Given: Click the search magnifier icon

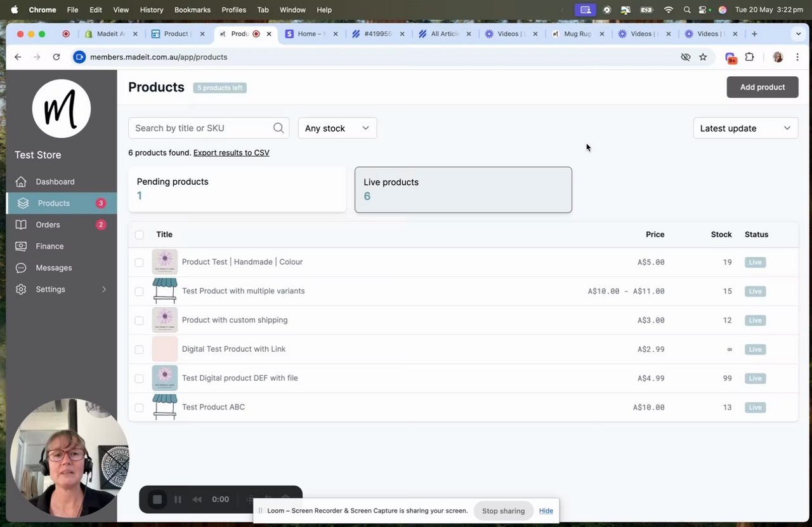Looking at the screenshot, I should (278, 128).
